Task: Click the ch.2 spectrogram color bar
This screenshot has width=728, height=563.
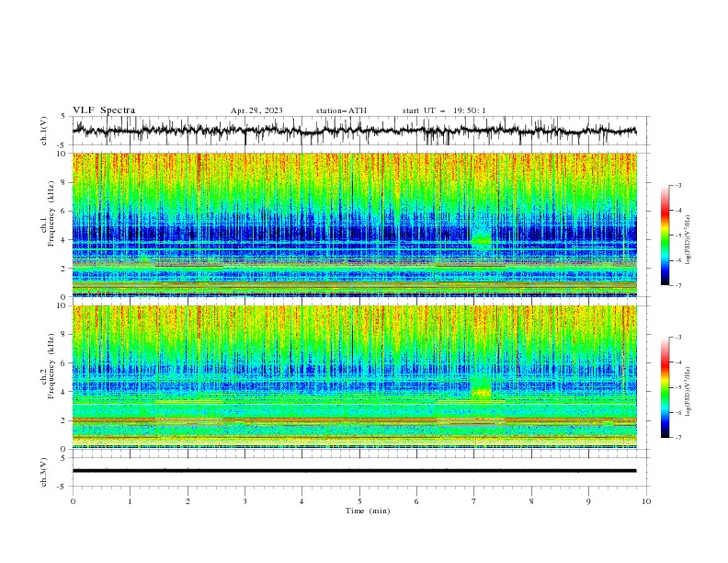Action: pyautogui.click(x=665, y=387)
